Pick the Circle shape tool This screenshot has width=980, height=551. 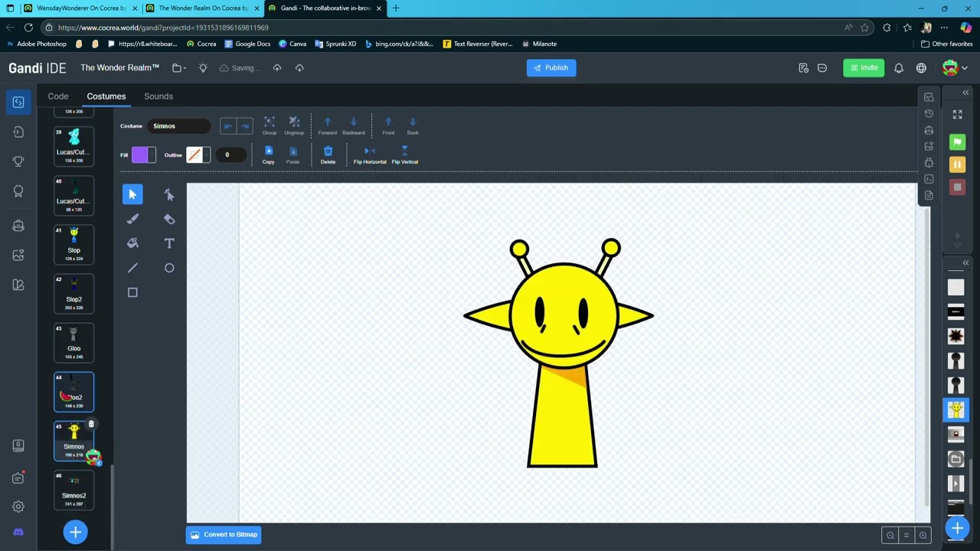169,268
